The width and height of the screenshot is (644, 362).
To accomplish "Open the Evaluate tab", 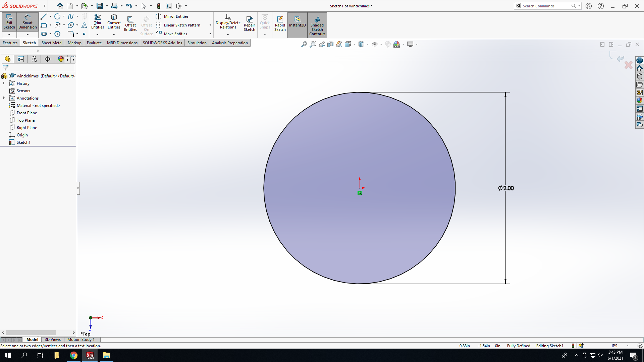I will [x=94, y=43].
